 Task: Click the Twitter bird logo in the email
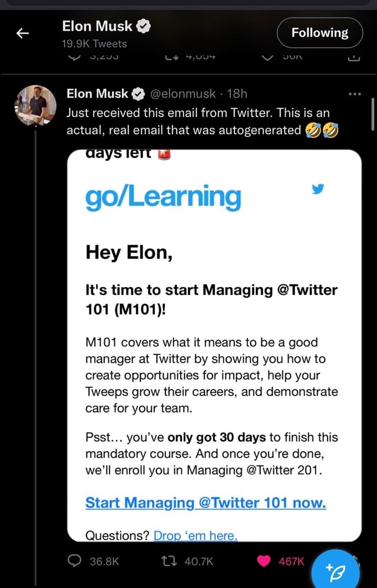[x=318, y=190]
